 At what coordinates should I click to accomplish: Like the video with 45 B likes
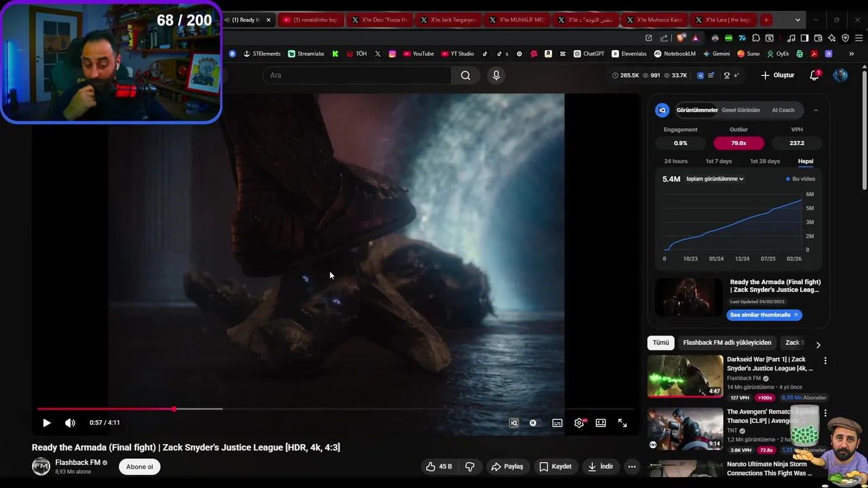[439, 466]
